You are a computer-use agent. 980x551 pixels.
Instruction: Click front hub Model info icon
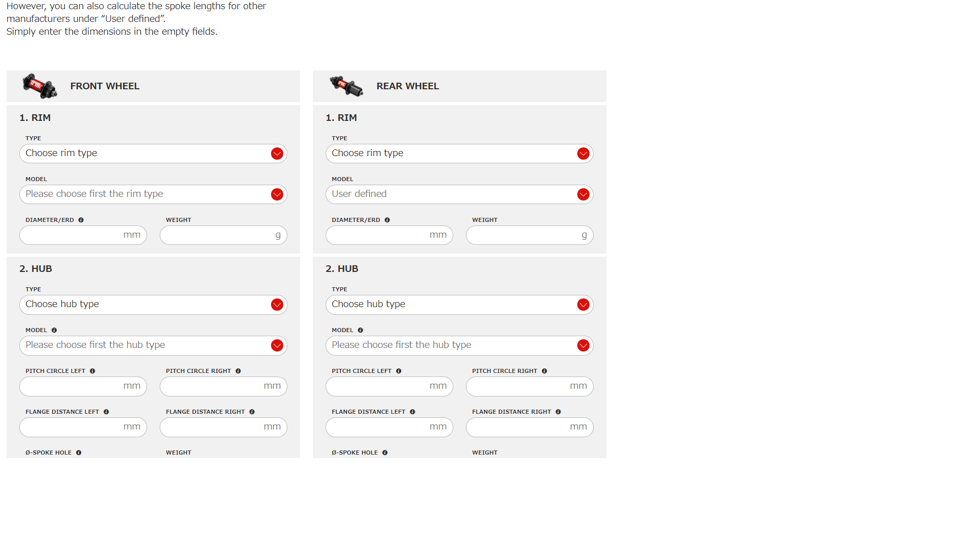pyautogui.click(x=54, y=330)
